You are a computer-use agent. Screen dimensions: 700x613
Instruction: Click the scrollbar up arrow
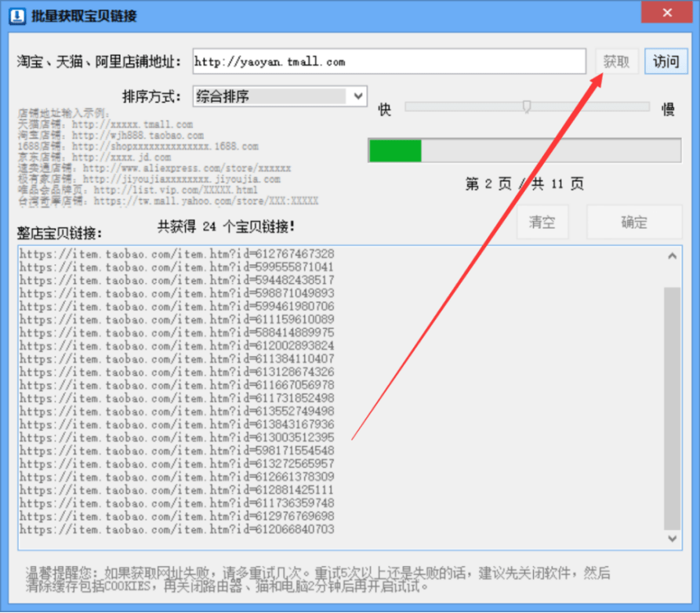click(x=672, y=255)
